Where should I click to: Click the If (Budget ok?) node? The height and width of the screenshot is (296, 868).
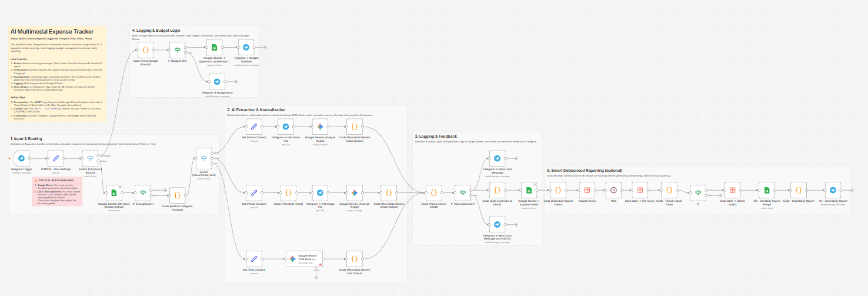tap(176, 48)
